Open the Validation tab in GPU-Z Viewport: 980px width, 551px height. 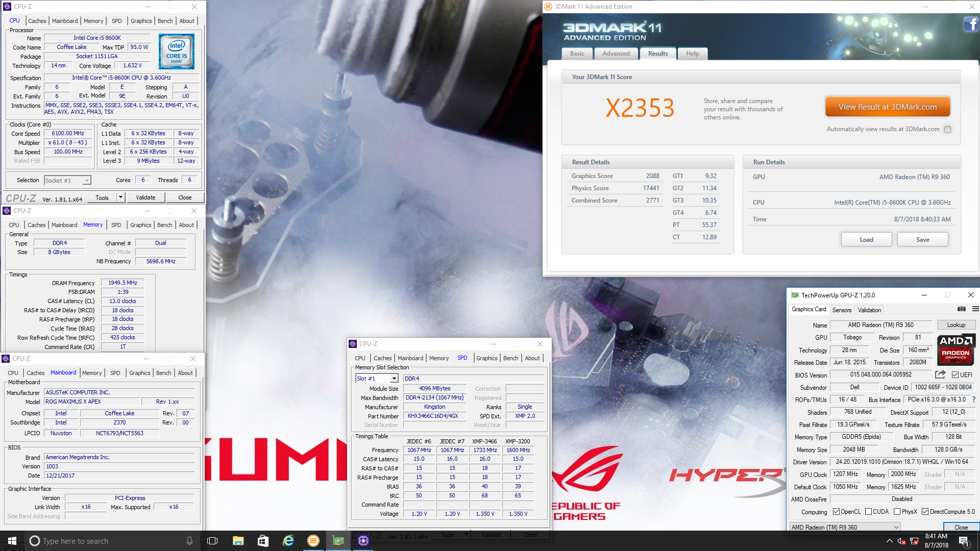pyautogui.click(x=869, y=310)
